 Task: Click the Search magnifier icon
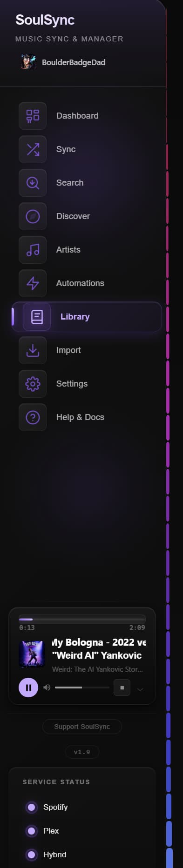(33, 183)
